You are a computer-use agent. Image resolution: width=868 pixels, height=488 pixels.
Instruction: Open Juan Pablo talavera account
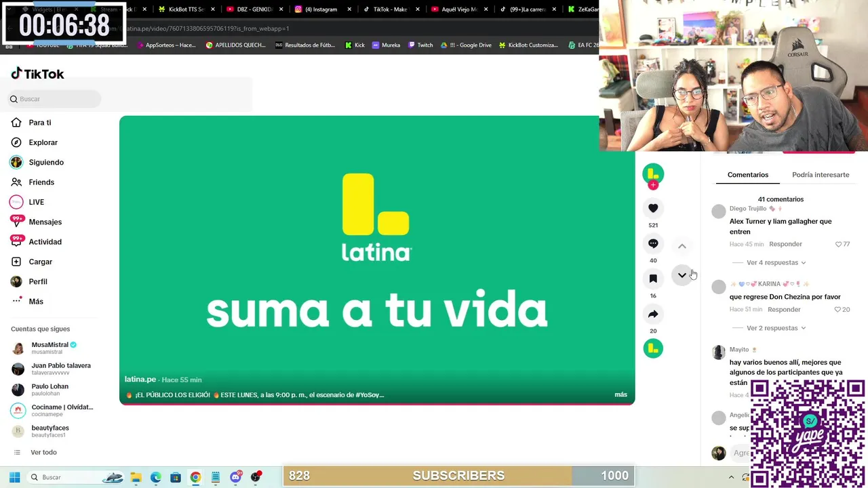pyautogui.click(x=52, y=369)
